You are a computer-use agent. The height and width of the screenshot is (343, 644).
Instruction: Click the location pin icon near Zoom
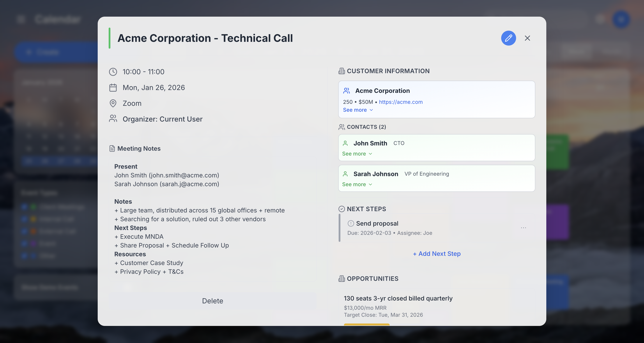tap(113, 103)
